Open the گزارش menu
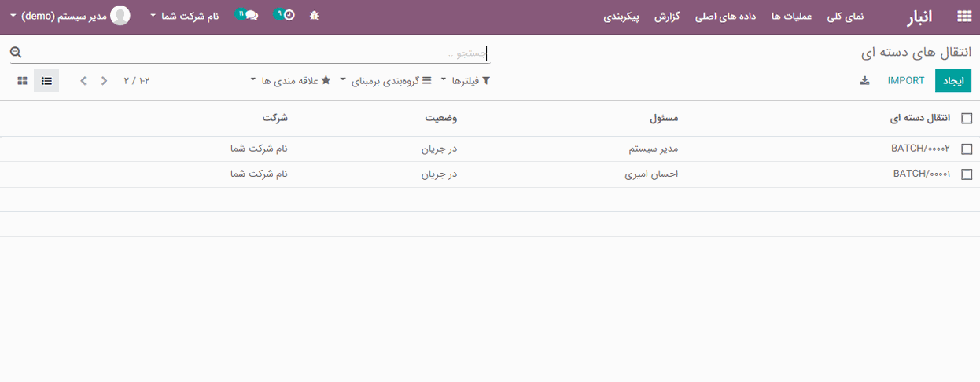 pos(668,17)
